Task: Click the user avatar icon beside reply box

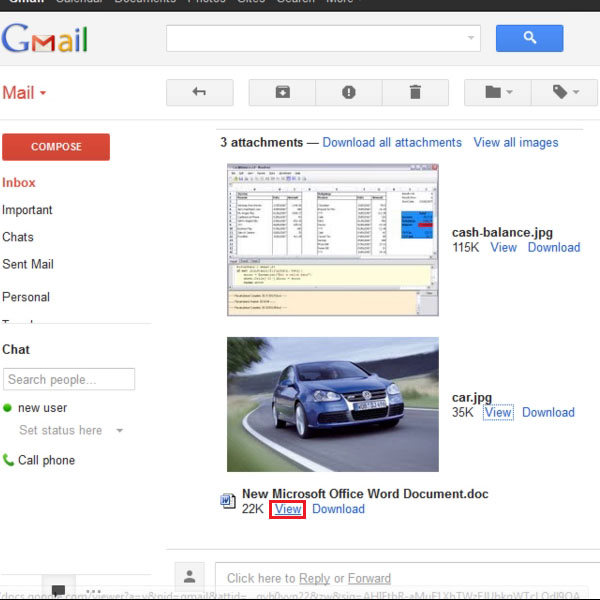Action: click(x=189, y=577)
